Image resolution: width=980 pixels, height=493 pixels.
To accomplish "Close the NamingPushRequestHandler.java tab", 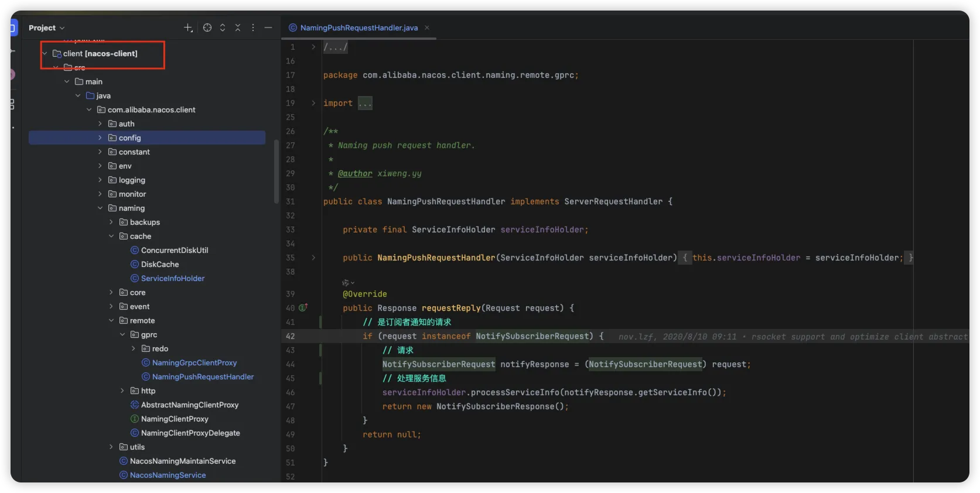I will (427, 28).
